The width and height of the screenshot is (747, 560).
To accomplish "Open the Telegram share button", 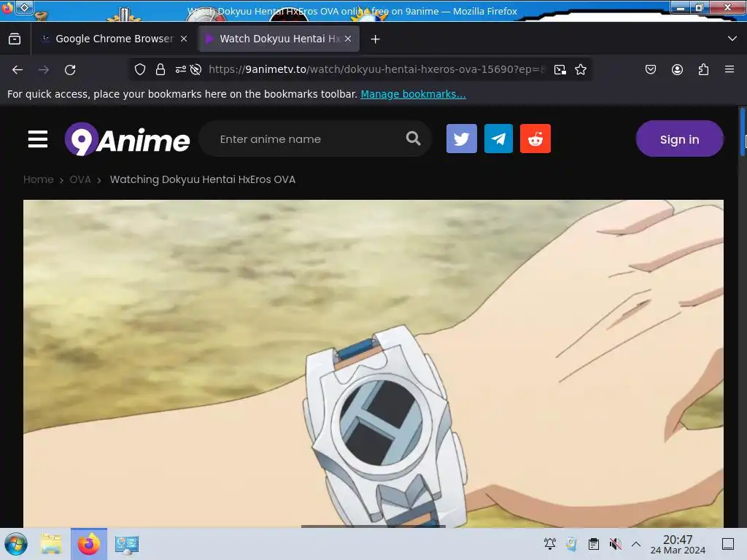I will coord(498,139).
